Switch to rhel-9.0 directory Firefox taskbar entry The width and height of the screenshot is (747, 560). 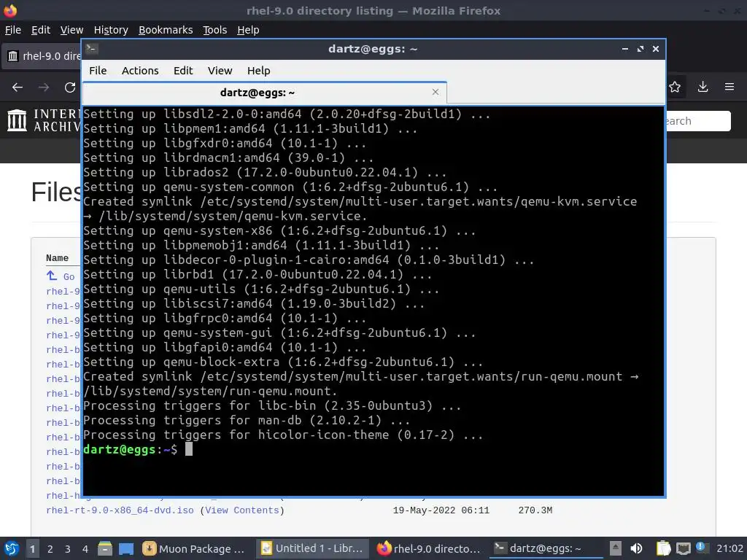429,548
